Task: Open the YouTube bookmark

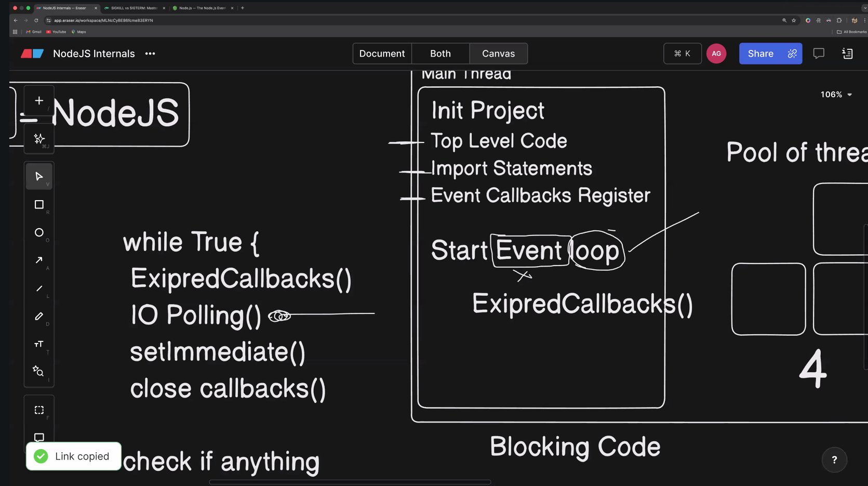Action: click(x=56, y=32)
